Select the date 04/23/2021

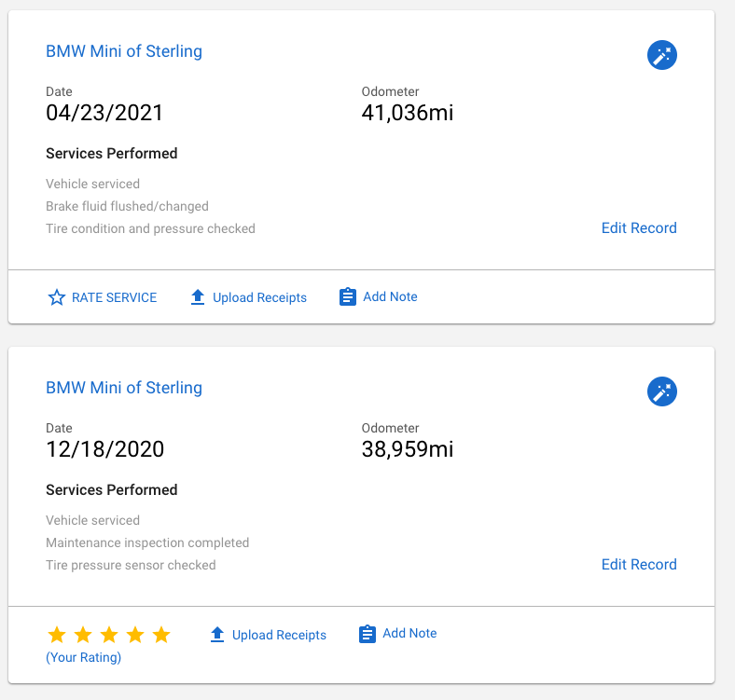pos(104,113)
